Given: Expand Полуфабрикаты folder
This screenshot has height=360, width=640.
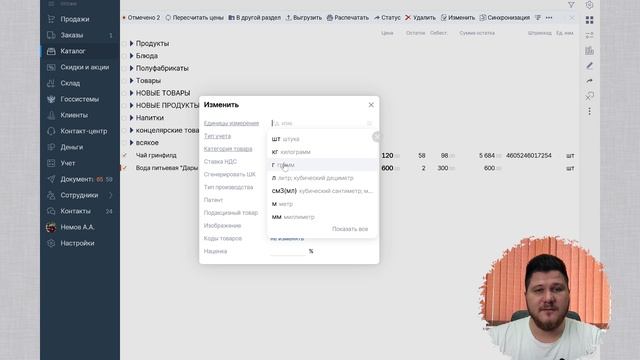Looking at the screenshot, I should click(x=131, y=68).
